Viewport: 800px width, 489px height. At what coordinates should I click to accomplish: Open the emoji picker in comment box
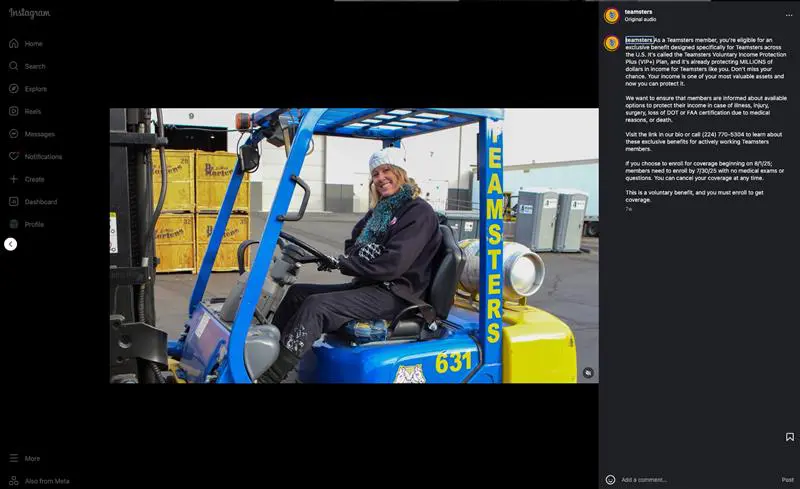(610, 480)
